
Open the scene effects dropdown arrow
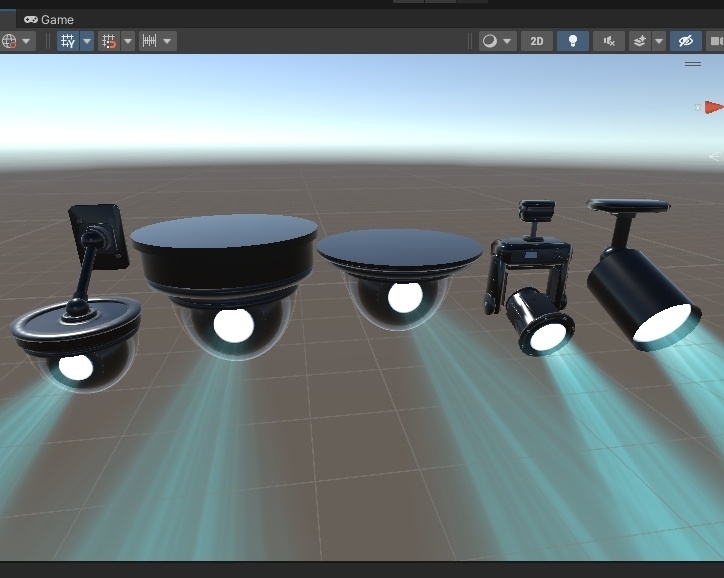659,41
